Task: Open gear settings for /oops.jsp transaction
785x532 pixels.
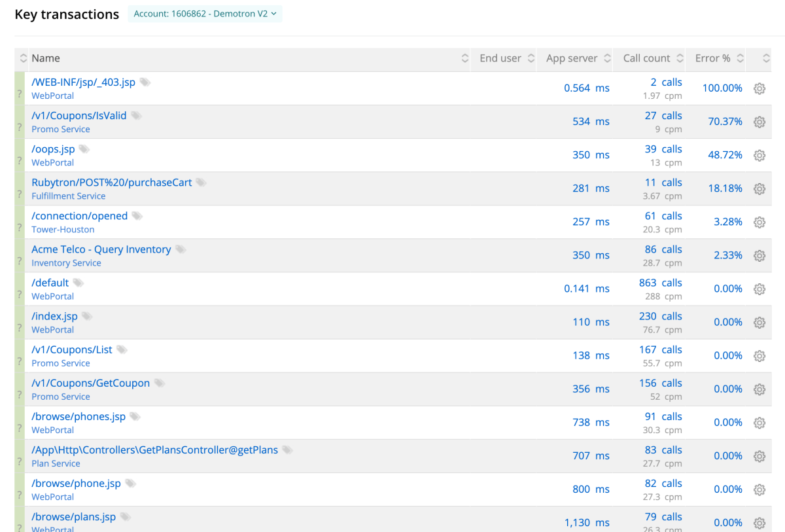Action: tap(759, 155)
